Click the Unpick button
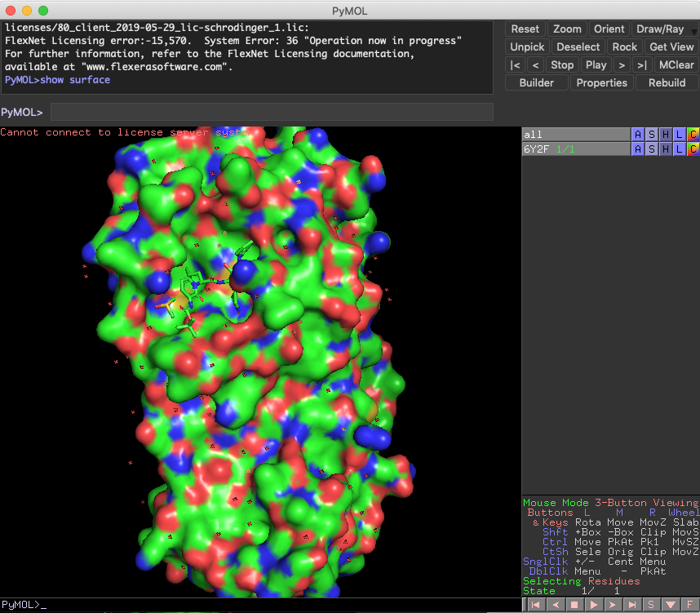This screenshot has width=700, height=613. tap(527, 47)
